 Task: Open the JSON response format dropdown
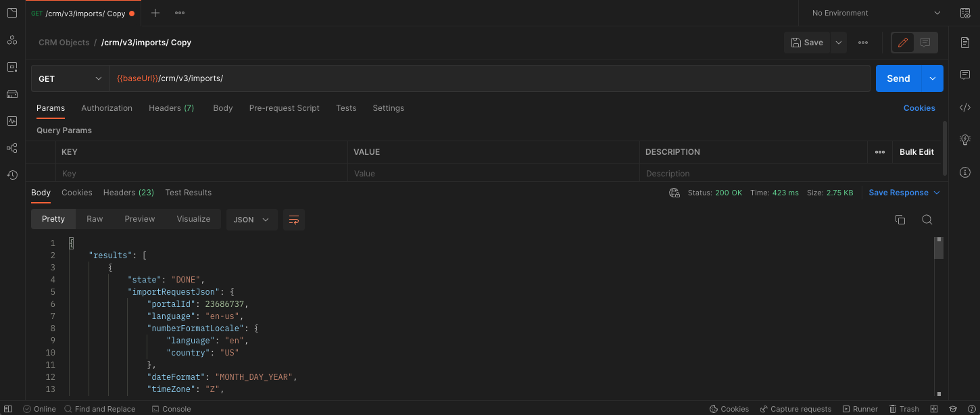(x=251, y=219)
